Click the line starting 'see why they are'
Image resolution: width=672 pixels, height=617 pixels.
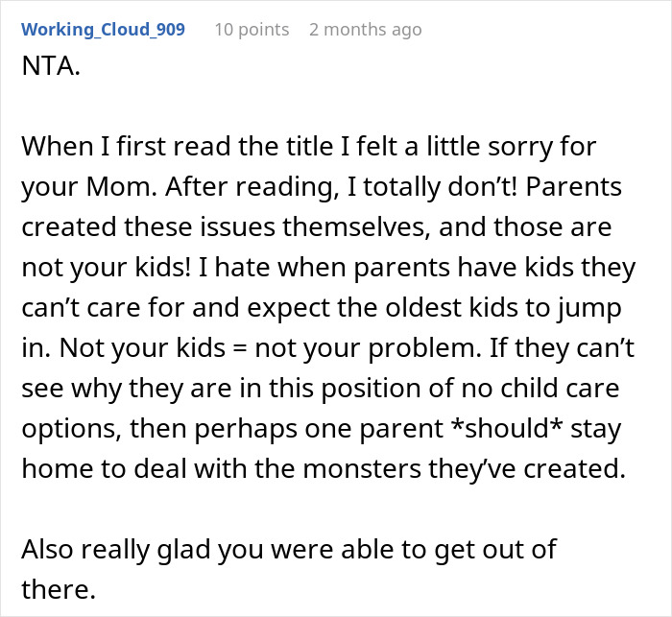(320, 389)
